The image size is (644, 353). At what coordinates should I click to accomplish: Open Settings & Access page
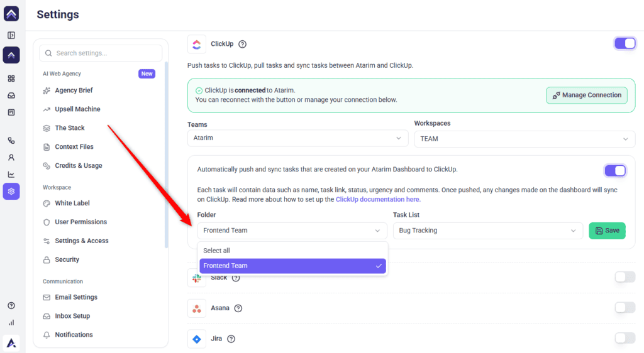point(82,241)
